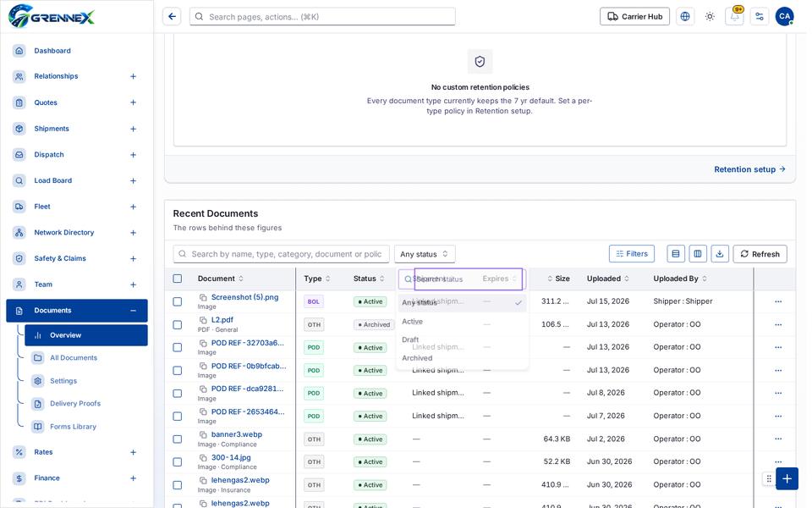812x508 pixels.
Task: Open the CA user avatar menu
Action: point(784,17)
